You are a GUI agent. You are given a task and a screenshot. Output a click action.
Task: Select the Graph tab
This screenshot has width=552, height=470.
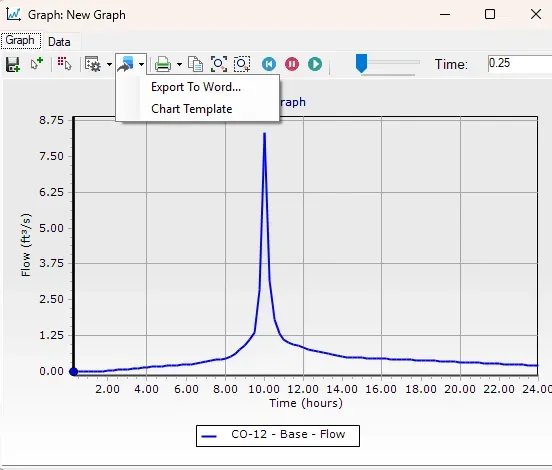click(x=20, y=40)
